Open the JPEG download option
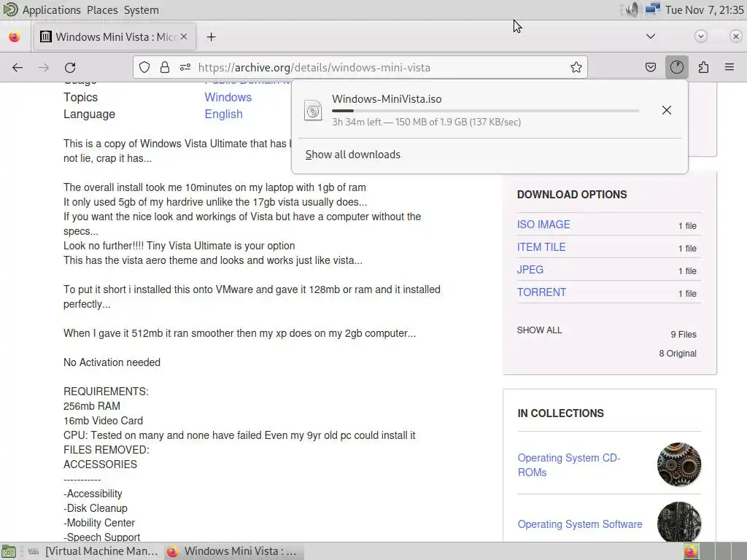 point(530,270)
